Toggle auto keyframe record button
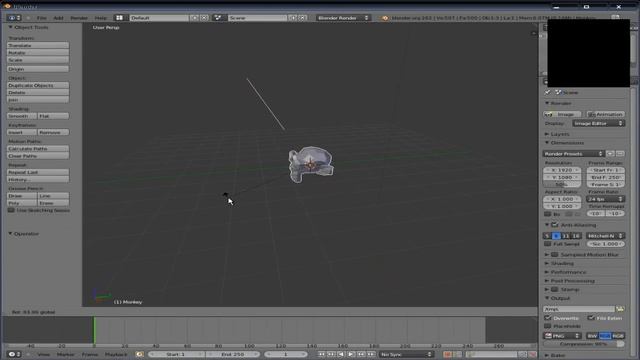640x360 pixels. [448, 354]
